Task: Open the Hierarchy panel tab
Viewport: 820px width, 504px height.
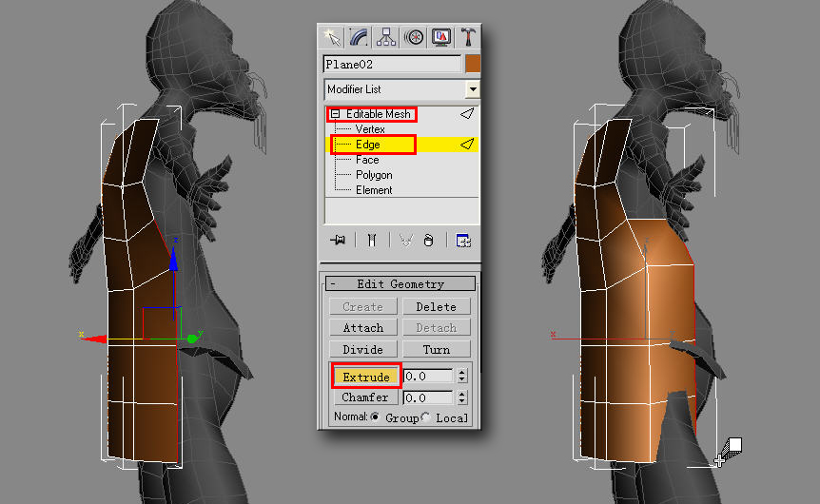Action: point(387,36)
